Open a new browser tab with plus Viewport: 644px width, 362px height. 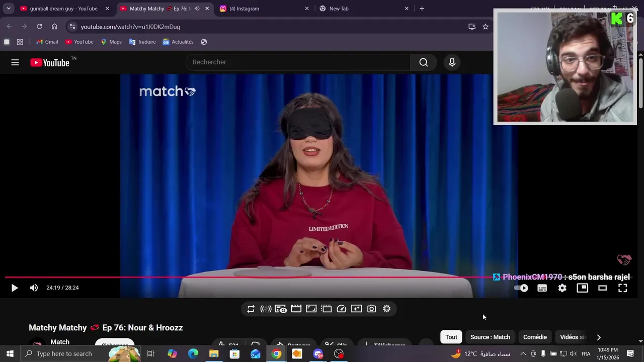[x=422, y=9]
